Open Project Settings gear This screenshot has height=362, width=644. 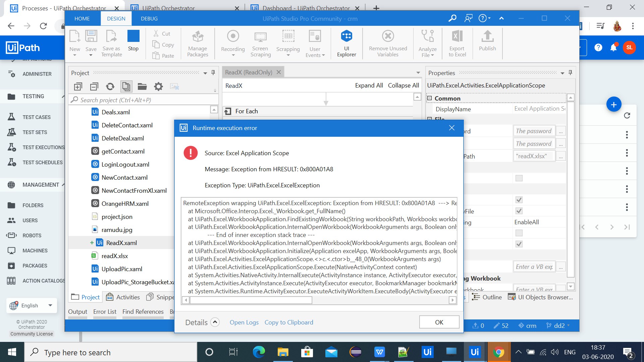coord(158,87)
